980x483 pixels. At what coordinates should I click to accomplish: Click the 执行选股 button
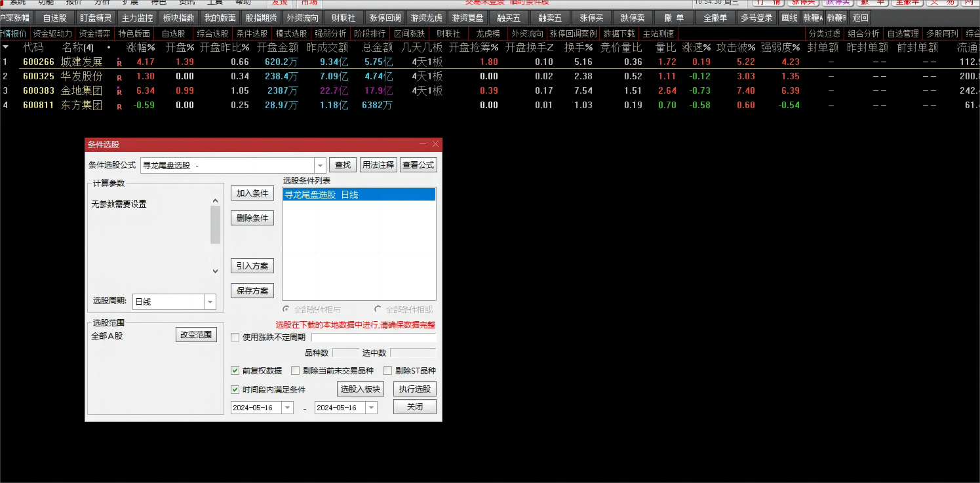point(414,389)
